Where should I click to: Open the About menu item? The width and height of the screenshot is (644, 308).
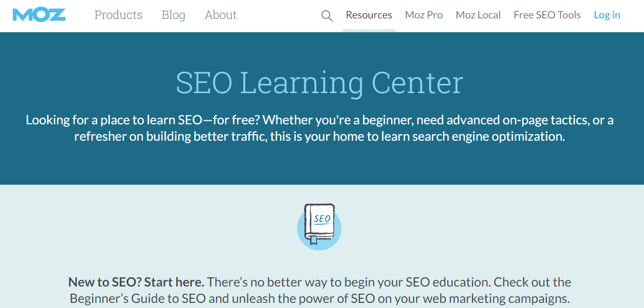pyautogui.click(x=221, y=15)
